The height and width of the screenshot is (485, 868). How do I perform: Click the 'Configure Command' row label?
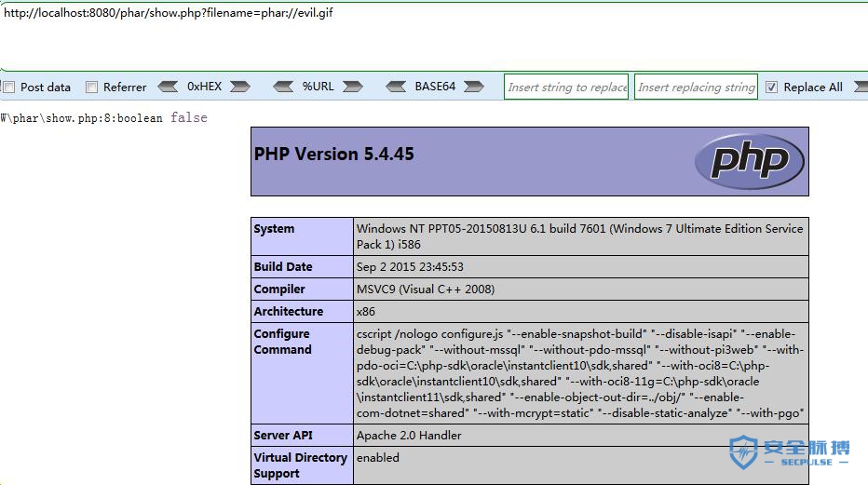[283, 342]
